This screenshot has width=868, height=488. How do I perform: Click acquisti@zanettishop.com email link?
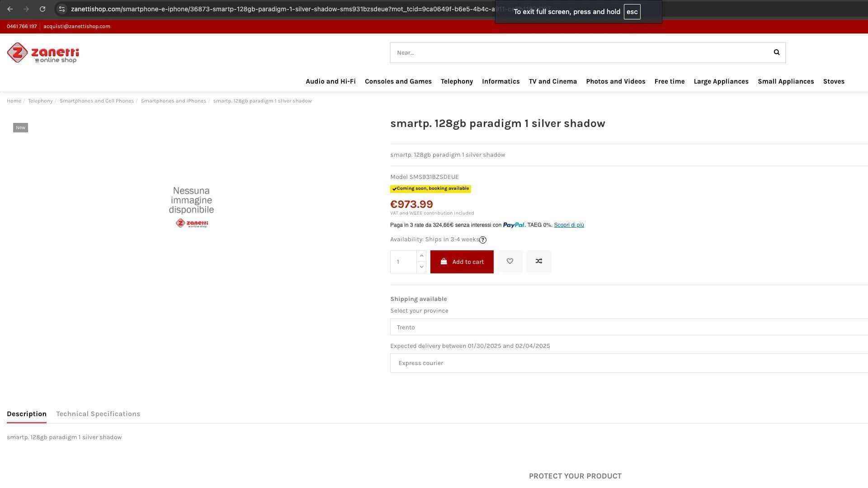[x=77, y=26]
